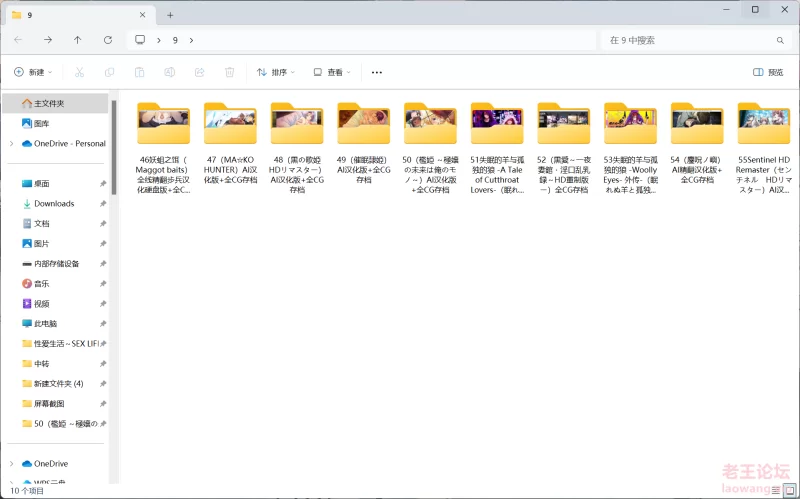
Task: Click the paste clipboard icon
Action: pos(139,72)
